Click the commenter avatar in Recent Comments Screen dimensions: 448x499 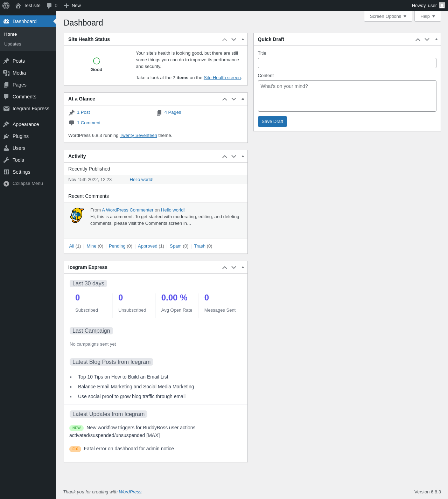77,215
